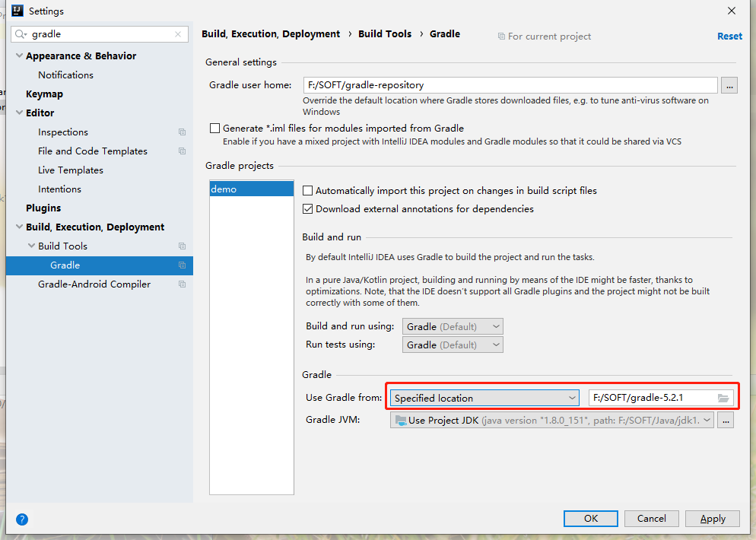Clear the gradle search query with the X icon
The width and height of the screenshot is (756, 540).
(x=176, y=33)
